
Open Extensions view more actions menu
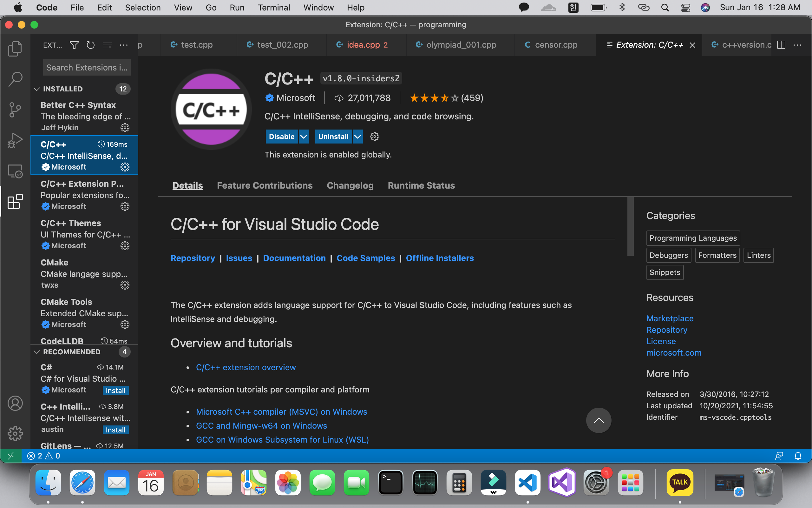click(x=123, y=45)
